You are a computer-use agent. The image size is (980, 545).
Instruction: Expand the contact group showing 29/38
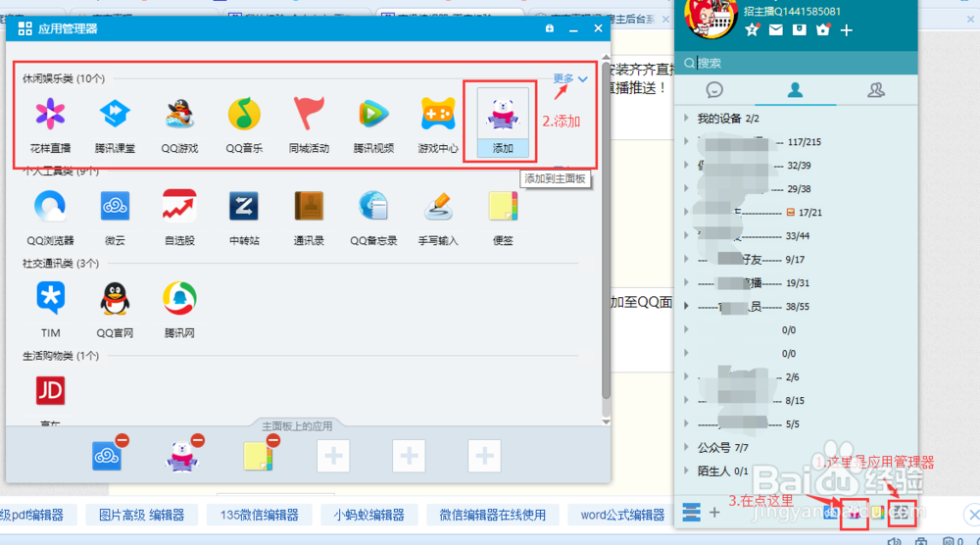(686, 189)
